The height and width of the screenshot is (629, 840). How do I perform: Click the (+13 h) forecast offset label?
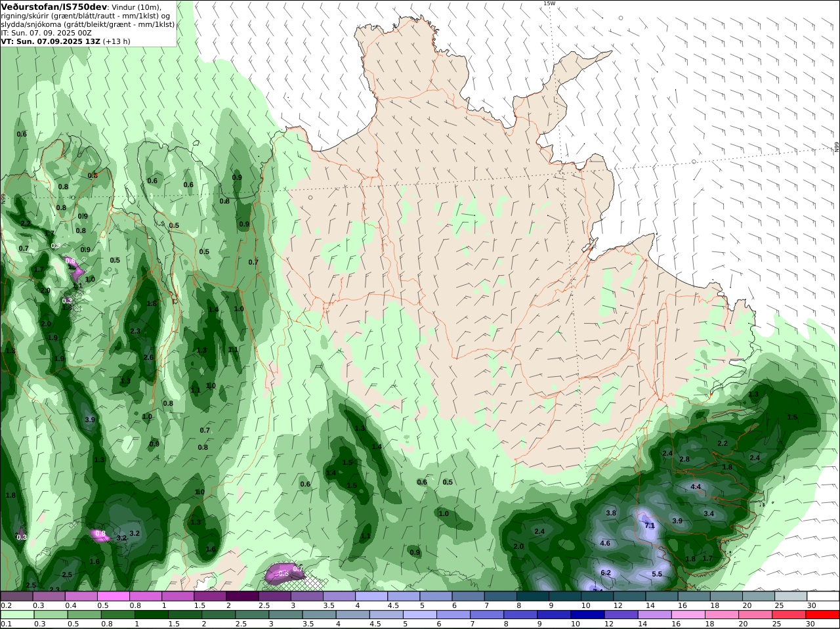(x=117, y=41)
